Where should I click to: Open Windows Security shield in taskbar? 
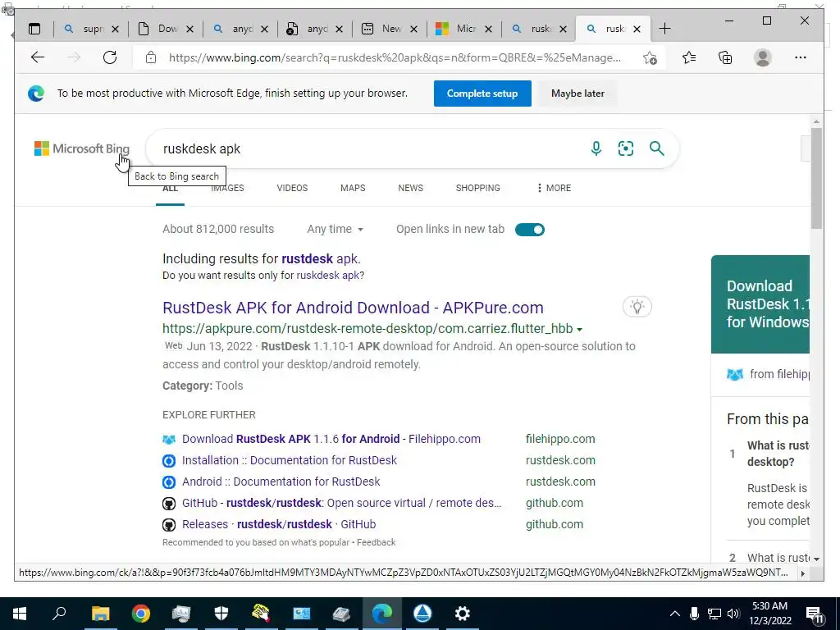coord(221,614)
